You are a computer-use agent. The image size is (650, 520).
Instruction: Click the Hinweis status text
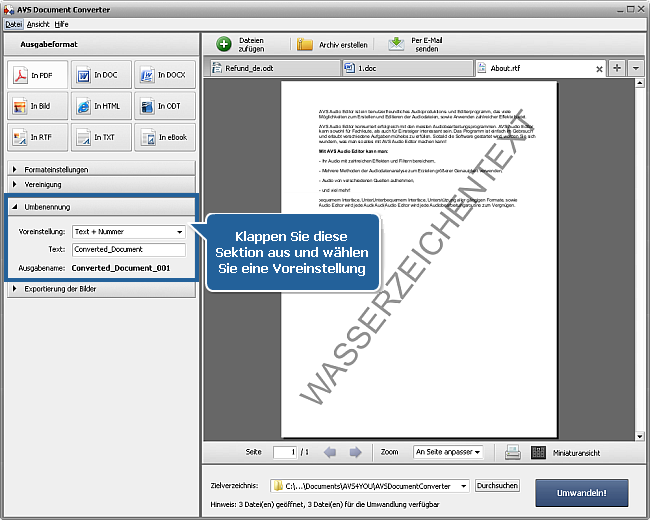pyautogui.click(x=325, y=504)
